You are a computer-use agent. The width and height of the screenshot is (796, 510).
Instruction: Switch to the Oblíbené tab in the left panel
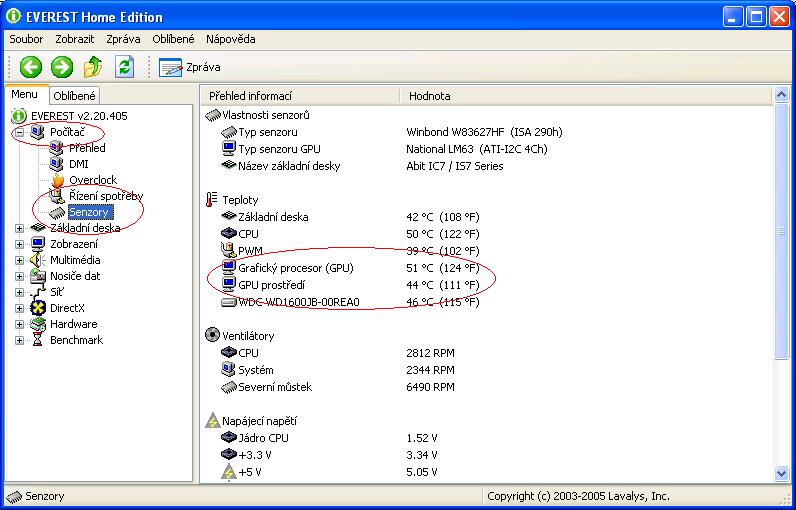(x=74, y=95)
